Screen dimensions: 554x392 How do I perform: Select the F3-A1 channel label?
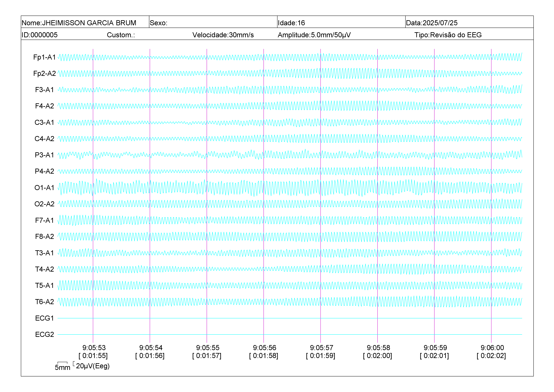pos(44,90)
